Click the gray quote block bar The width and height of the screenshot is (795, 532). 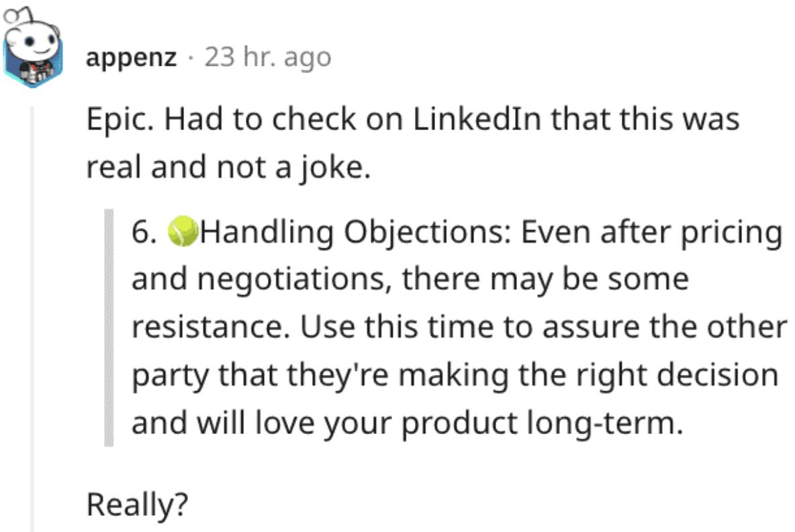coord(109,327)
